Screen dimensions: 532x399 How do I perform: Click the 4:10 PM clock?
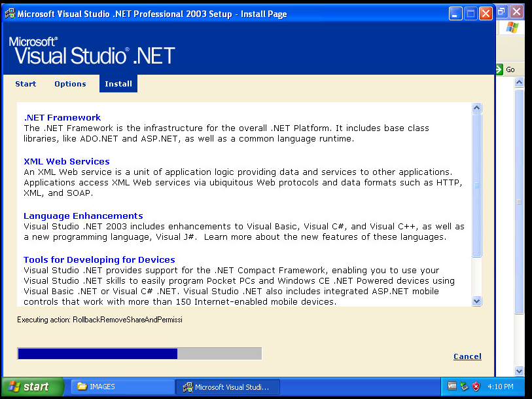coord(501,387)
